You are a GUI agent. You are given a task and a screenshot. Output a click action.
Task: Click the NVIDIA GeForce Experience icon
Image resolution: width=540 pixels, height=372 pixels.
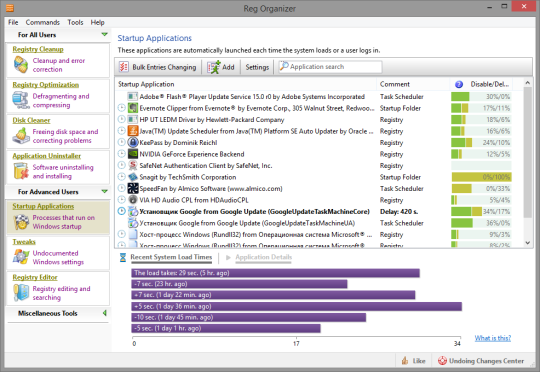[x=133, y=154]
